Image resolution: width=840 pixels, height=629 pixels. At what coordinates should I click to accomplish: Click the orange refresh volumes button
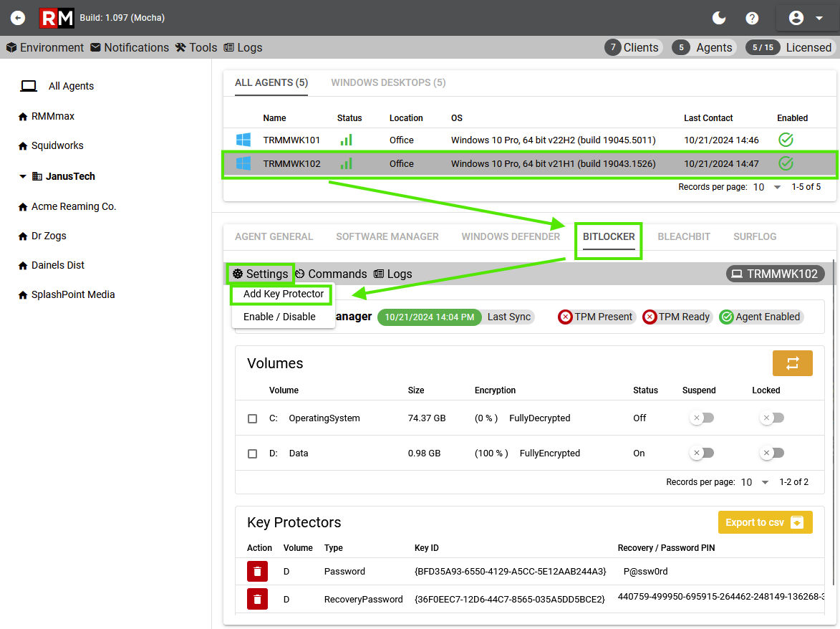[792, 363]
